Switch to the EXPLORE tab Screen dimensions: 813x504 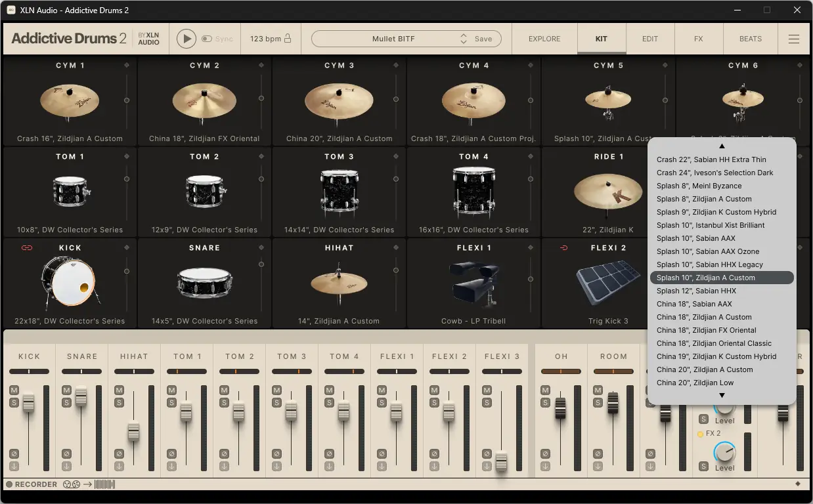[544, 39]
